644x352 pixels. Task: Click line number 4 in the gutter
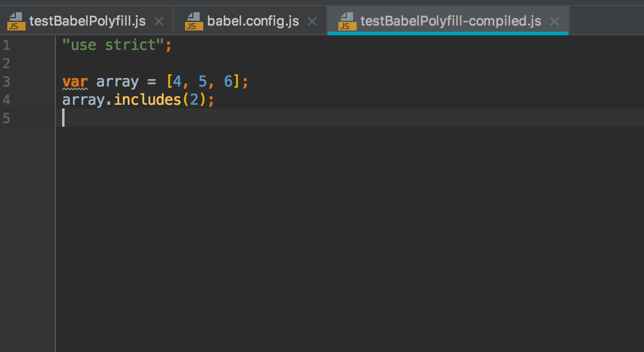pyautogui.click(x=6, y=100)
